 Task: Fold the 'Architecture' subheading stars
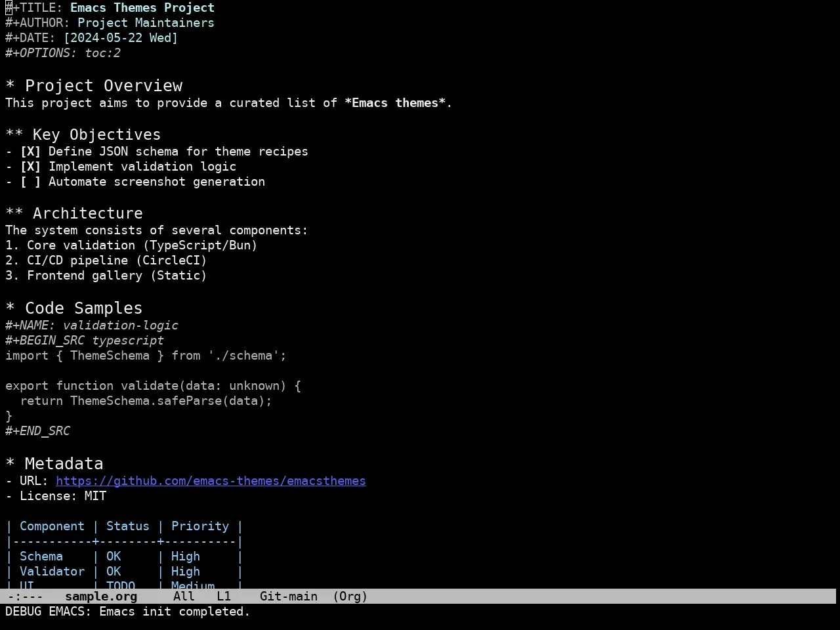[x=14, y=213]
